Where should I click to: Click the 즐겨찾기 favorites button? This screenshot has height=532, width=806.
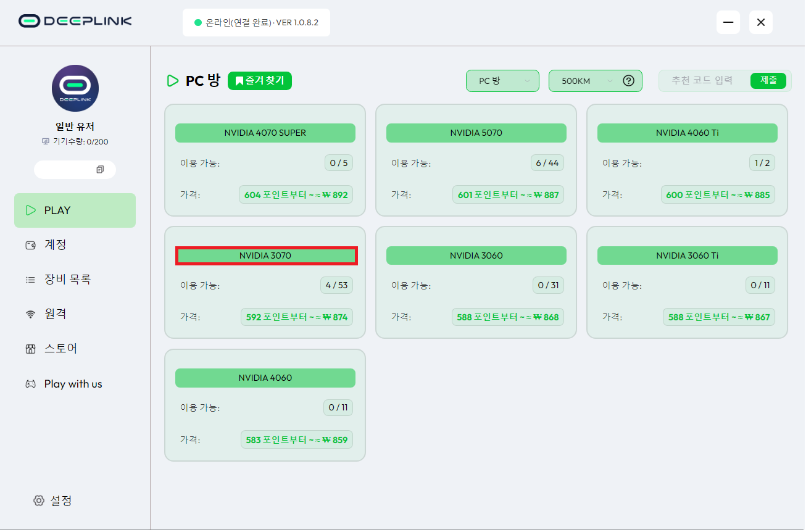coord(260,81)
